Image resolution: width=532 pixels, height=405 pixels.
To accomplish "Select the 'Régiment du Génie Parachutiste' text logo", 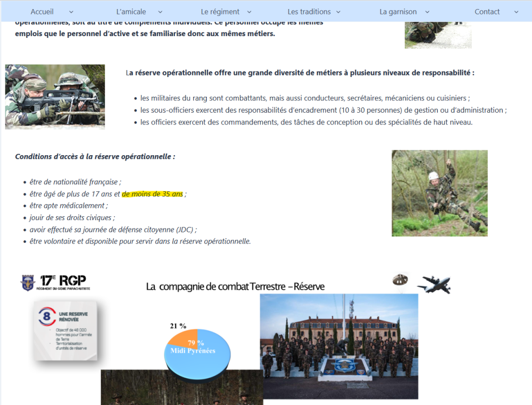I will (x=63, y=289).
